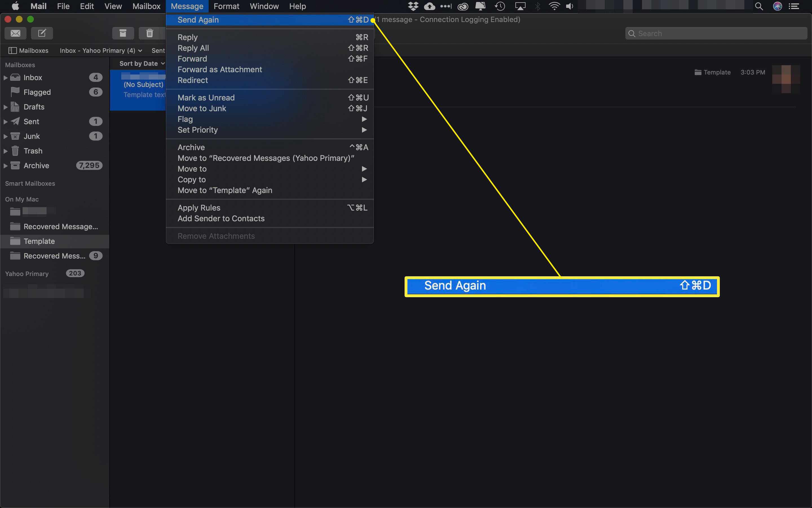Select the Junk mailbox
Image resolution: width=812 pixels, height=508 pixels.
tap(55, 136)
